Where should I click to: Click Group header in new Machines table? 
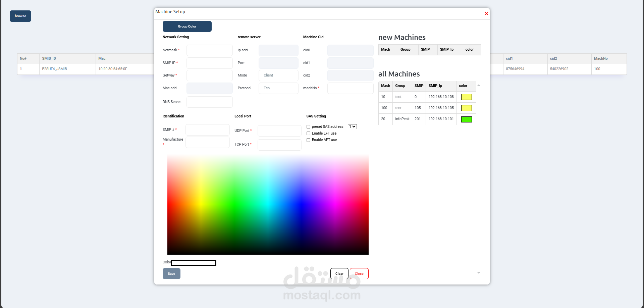(405, 50)
